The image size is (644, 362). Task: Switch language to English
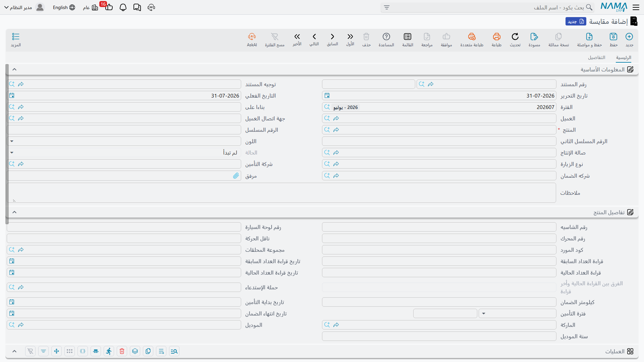[x=64, y=7]
